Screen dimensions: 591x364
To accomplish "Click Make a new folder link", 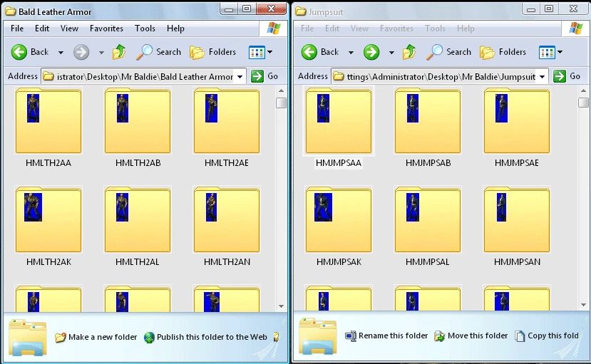I will pos(96,337).
